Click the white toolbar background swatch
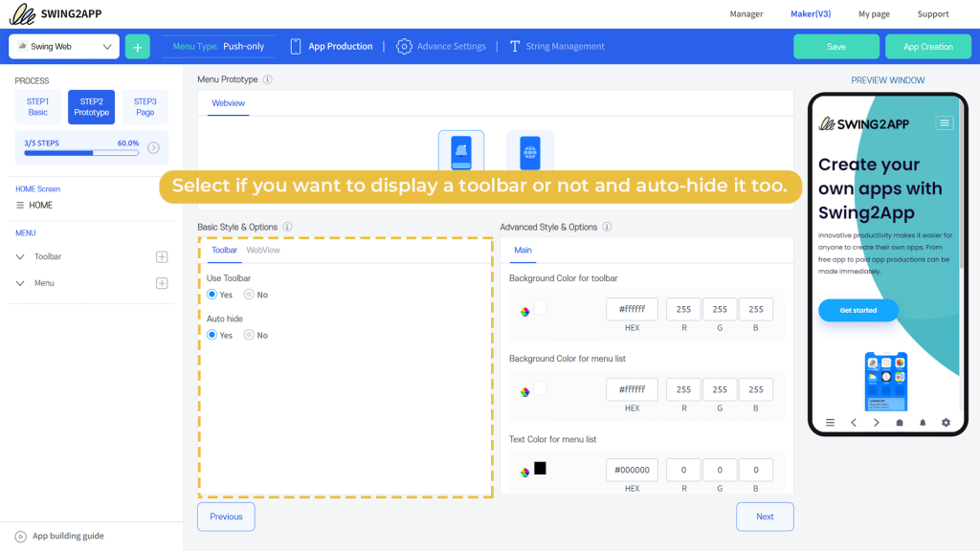 coord(540,307)
